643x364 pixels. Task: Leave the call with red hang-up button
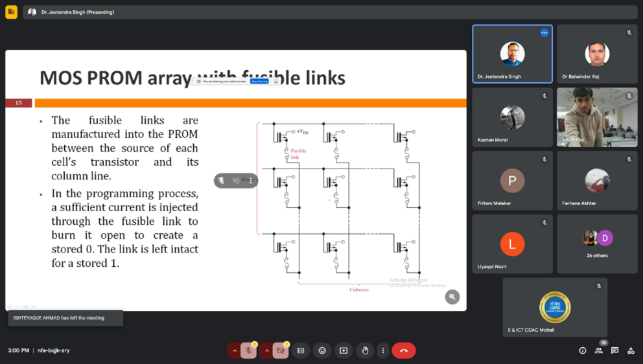[404, 350]
